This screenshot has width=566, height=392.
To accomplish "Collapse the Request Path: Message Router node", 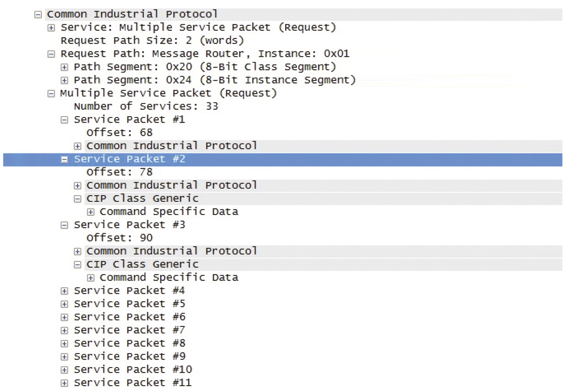I will point(51,54).
